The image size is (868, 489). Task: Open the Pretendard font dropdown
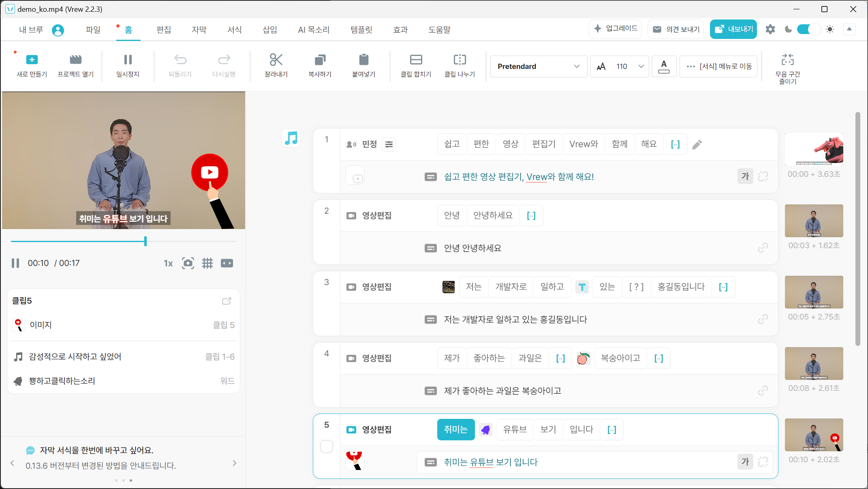pos(539,66)
